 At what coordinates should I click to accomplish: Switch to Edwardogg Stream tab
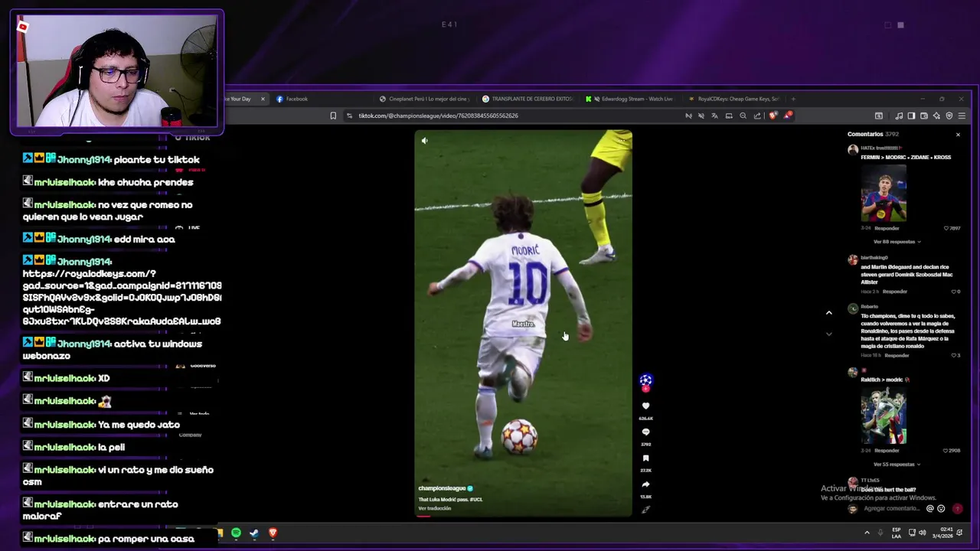pyautogui.click(x=629, y=99)
